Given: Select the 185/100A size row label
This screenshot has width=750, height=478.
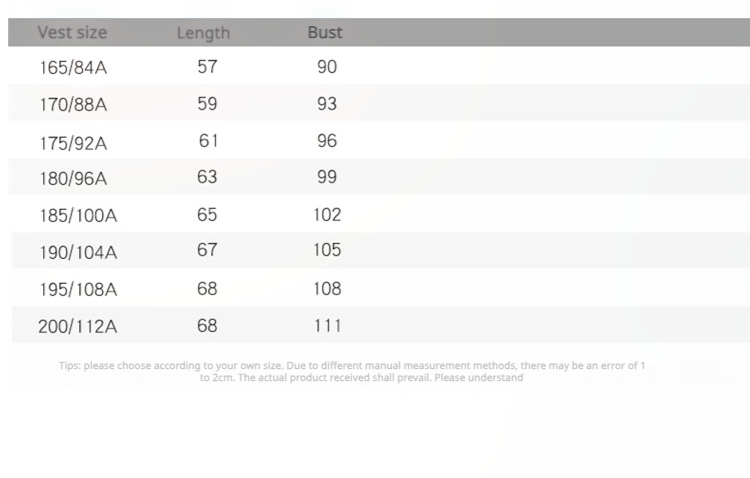Looking at the screenshot, I should [78, 215].
